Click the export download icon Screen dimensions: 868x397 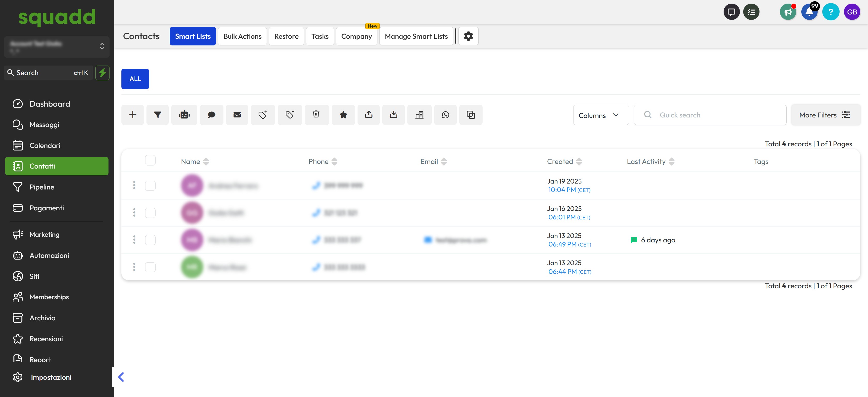[x=393, y=115]
